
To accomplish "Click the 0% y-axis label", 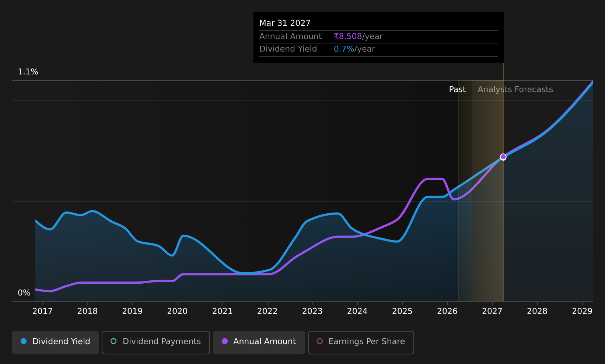I will 24,293.
